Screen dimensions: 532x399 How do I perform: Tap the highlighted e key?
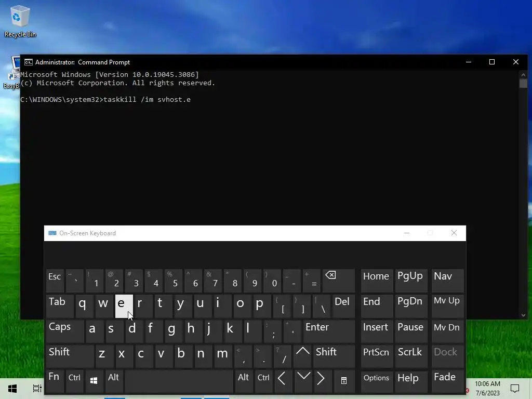coord(124,306)
